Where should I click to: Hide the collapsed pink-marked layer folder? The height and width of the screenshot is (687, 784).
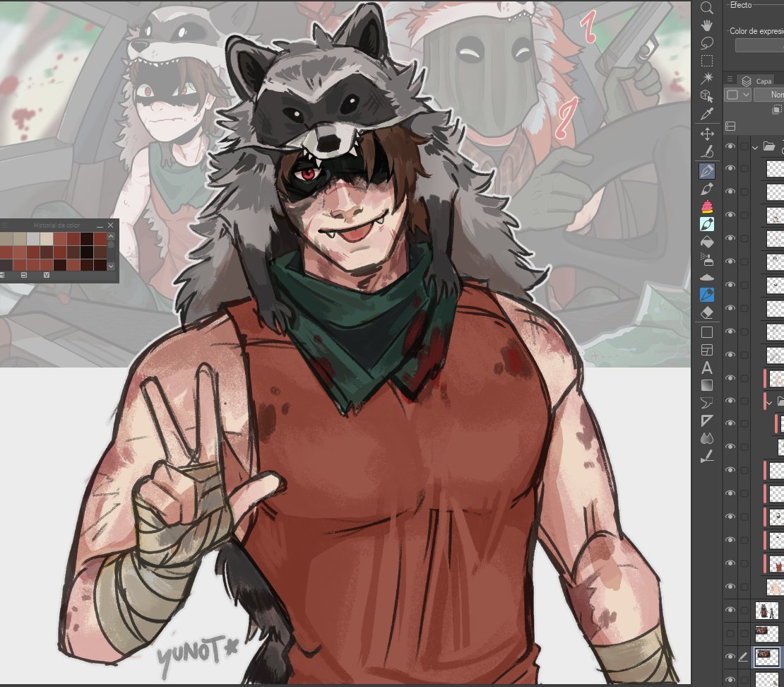pos(730,400)
